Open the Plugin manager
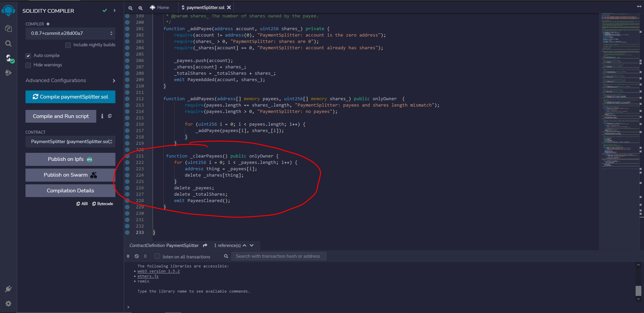 pos(8,289)
